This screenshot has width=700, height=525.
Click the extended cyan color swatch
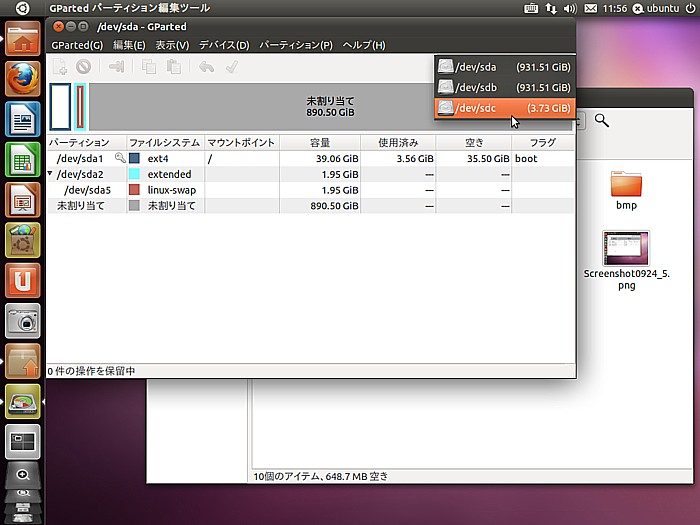point(134,174)
